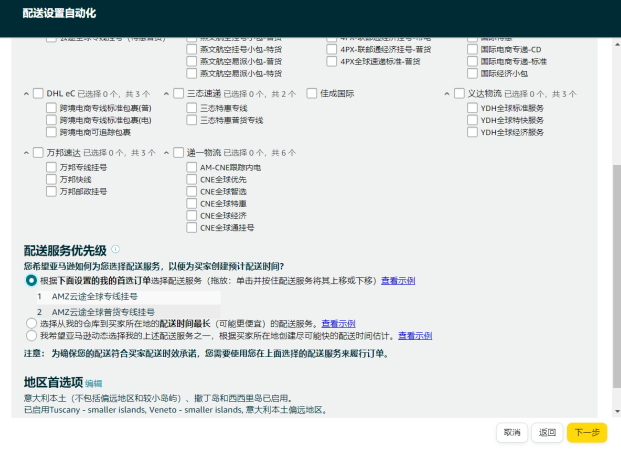Image resolution: width=621 pixels, height=456 pixels.
Task: Select priority row 1 AMZ云途全球专线挂号
Action: 128,297
